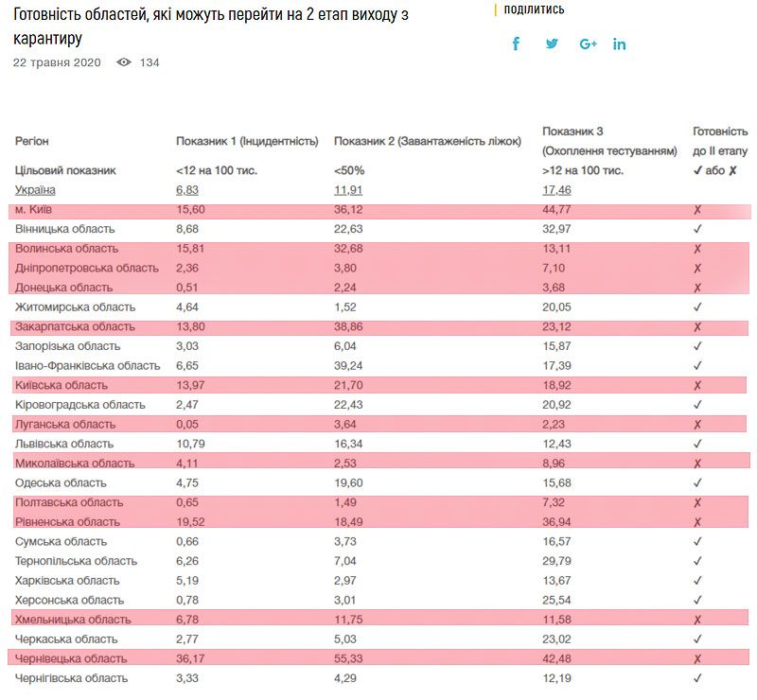Share article via Twitter icon
The width and height of the screenshot is (757, 700).
(552, 44)
